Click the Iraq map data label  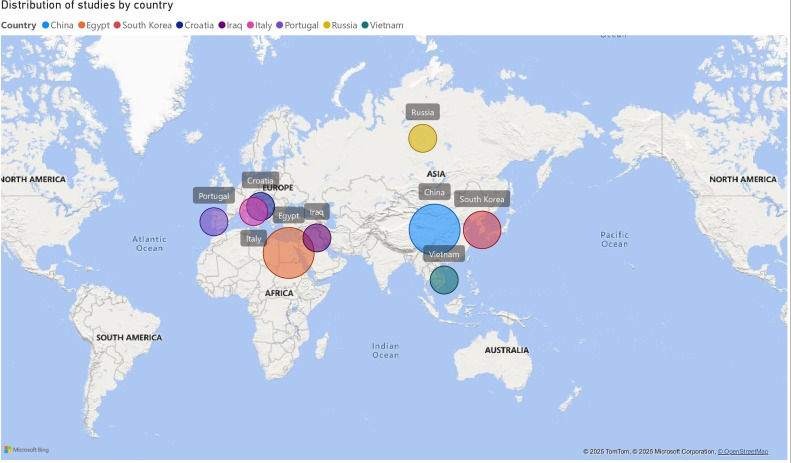click(316, 212)
